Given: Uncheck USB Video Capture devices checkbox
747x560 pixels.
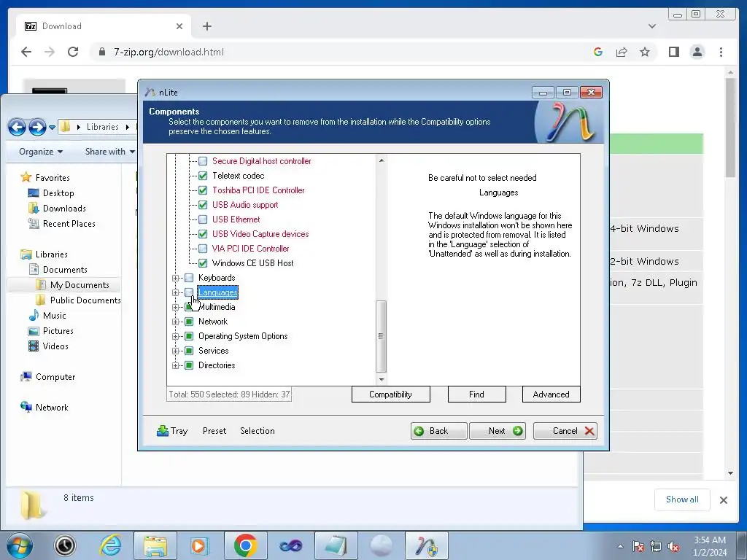Looking at the screenshot, I should tap(203, 234).
